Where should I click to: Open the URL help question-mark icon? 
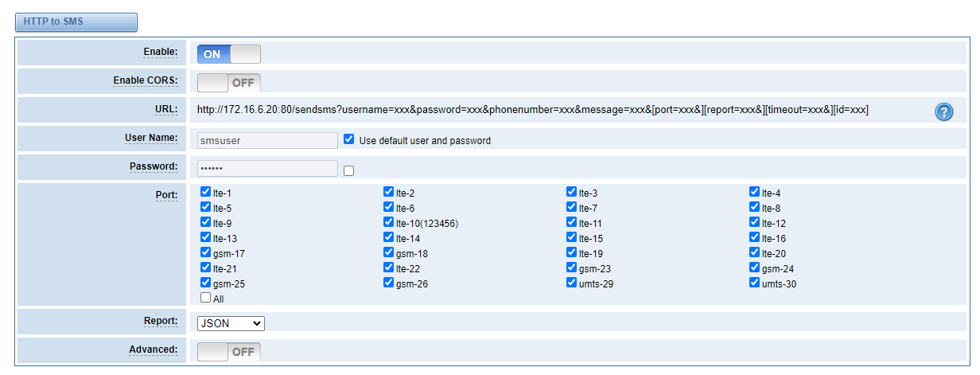pos(943,112)
